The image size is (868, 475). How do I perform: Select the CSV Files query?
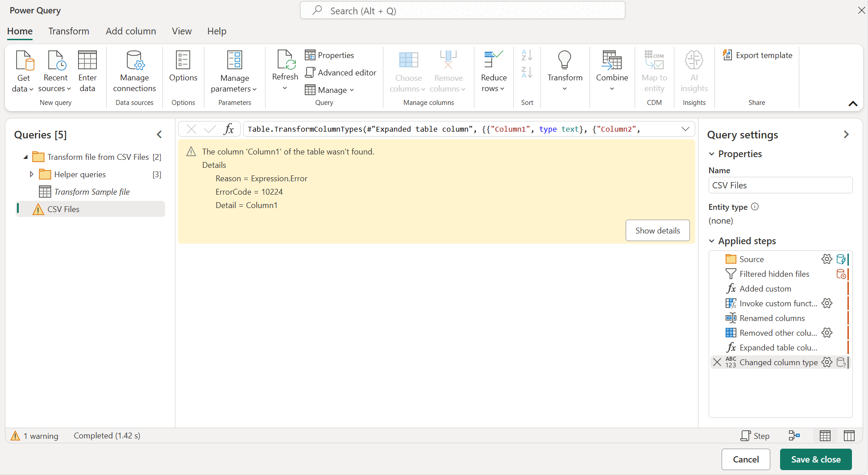coord(91,209)
